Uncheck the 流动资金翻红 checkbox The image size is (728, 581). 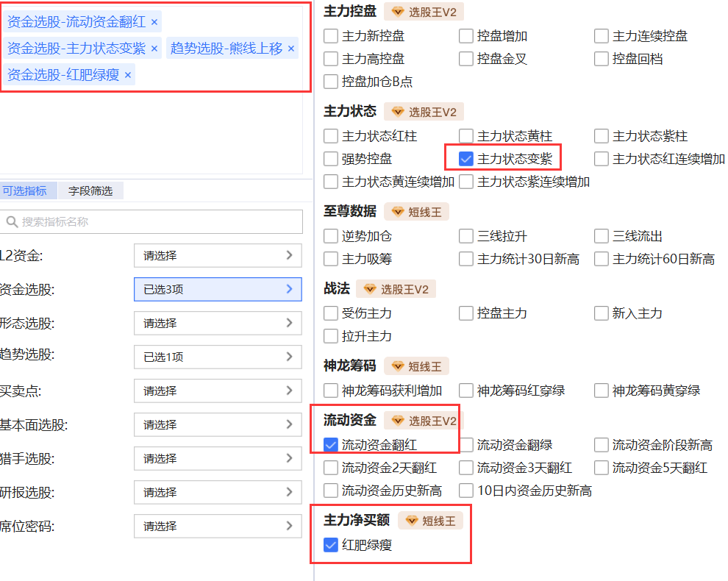pos(331,445)
